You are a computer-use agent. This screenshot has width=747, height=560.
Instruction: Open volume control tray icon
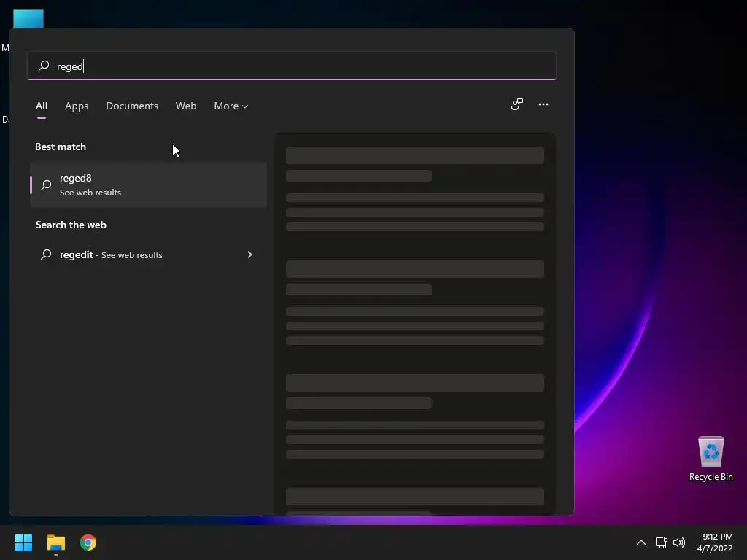pyautogui.click(x=679, y=542)
